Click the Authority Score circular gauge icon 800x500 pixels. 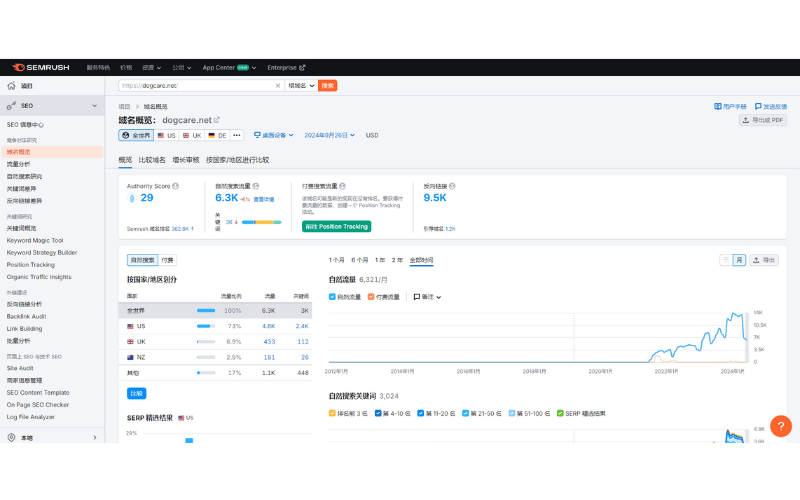132,198
